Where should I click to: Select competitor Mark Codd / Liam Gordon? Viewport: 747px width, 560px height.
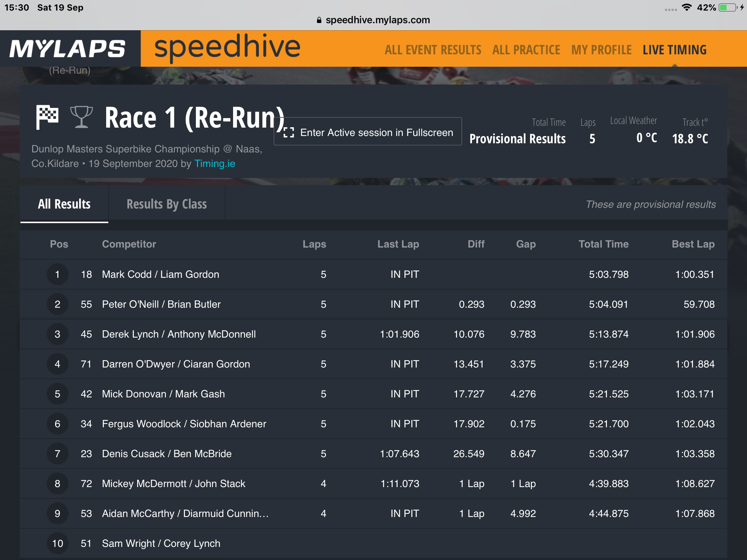click(x=160, y=274)
